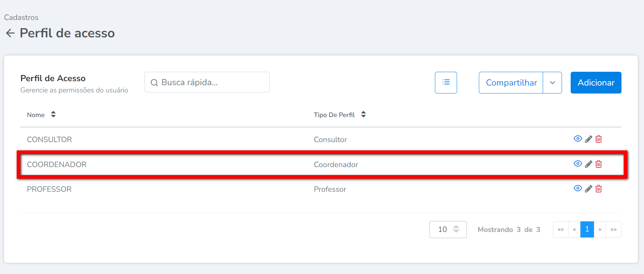View the CONSULTOR profile via eye icon

578,139
